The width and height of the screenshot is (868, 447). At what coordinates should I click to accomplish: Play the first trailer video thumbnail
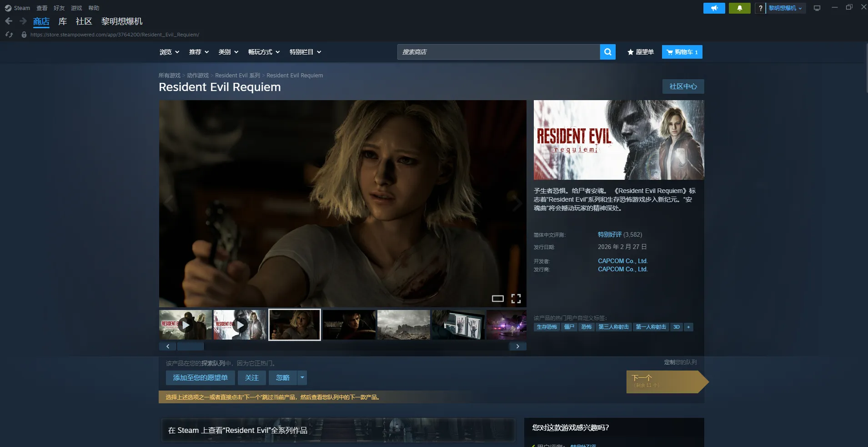tap(185, 325)
